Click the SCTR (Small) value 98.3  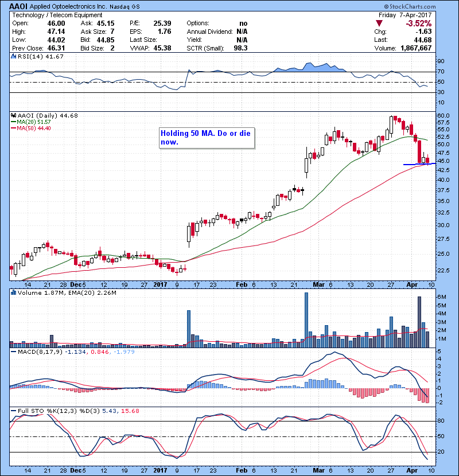[x=240, y=48]
